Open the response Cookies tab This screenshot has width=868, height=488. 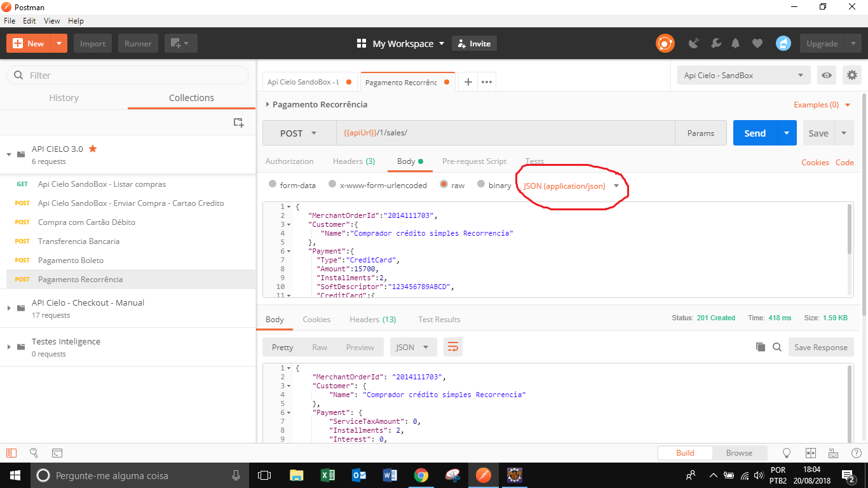click(x=316, y=320)
